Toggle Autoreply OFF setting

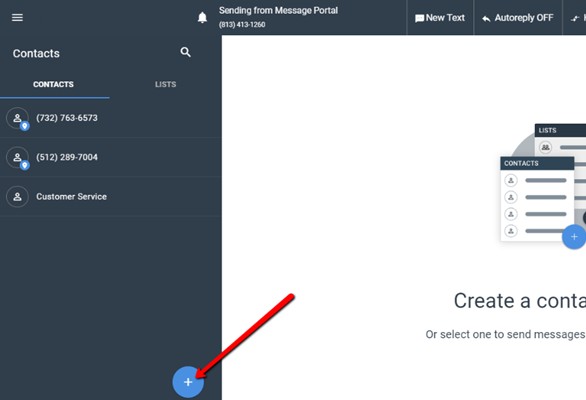pyautogui.click(x=518, y=18)
